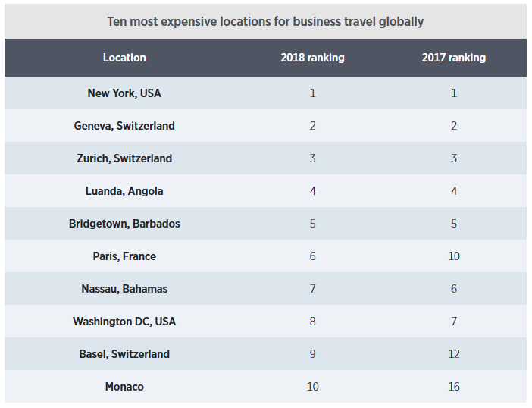Click the Zurich, Switzerland cell
The width and height of the screenshot is (532, 408).
click(x=124, y=158)
